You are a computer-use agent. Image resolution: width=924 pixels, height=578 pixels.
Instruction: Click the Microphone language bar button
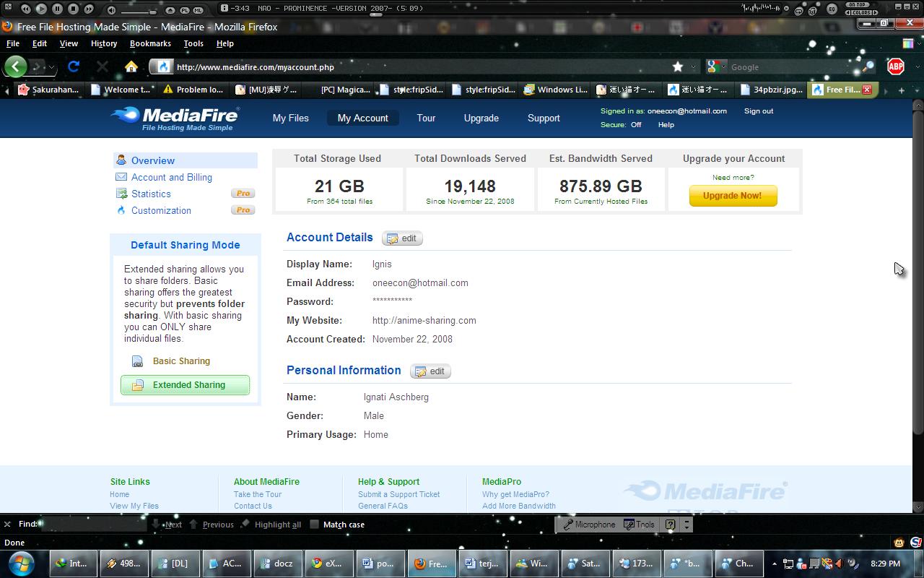click(589, 525)
